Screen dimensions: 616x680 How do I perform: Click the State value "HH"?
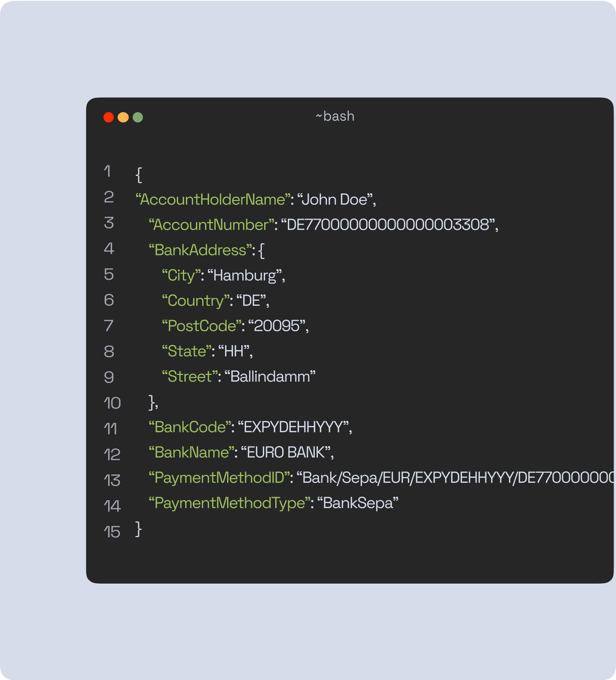(x=234, y=351)
